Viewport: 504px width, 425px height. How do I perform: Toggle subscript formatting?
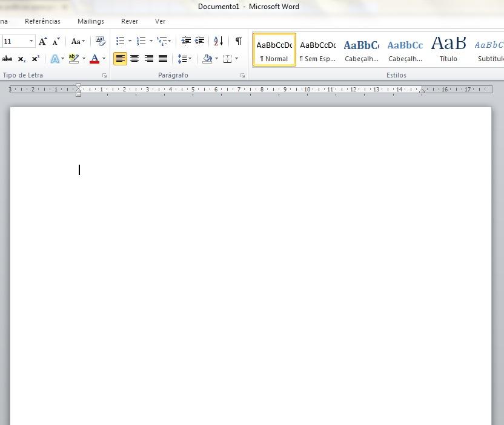(22, 59)
